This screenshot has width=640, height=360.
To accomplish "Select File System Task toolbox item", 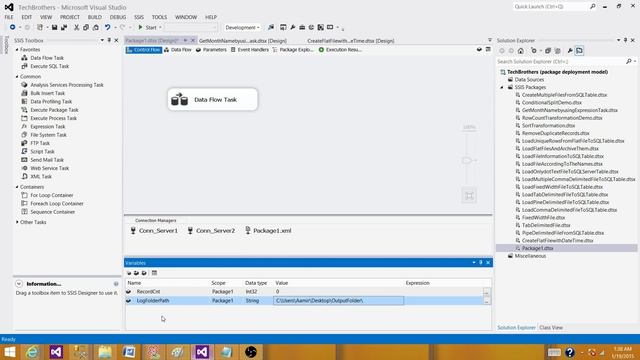I will (x=48, y=135).
